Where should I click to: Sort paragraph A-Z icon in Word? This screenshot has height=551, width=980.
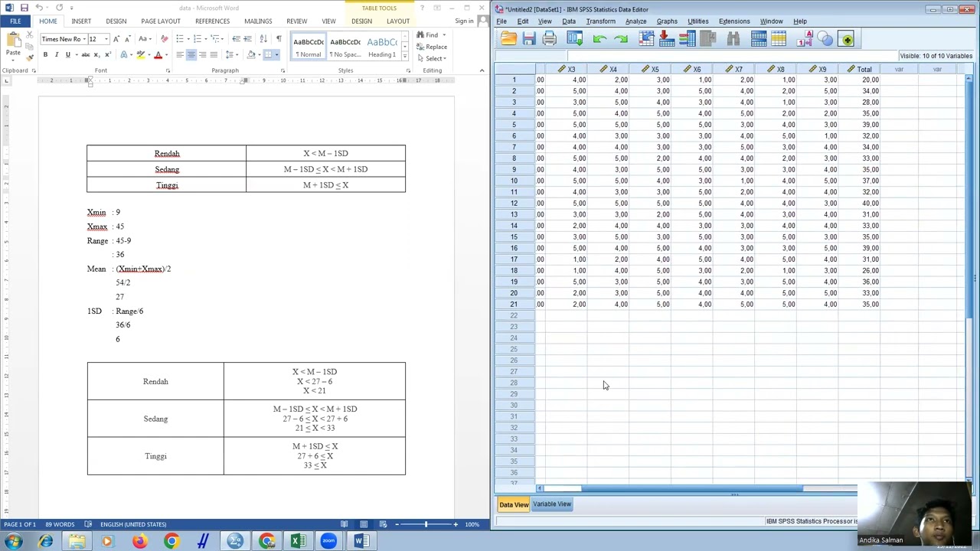pyautogui.click(x=263, y=39)
